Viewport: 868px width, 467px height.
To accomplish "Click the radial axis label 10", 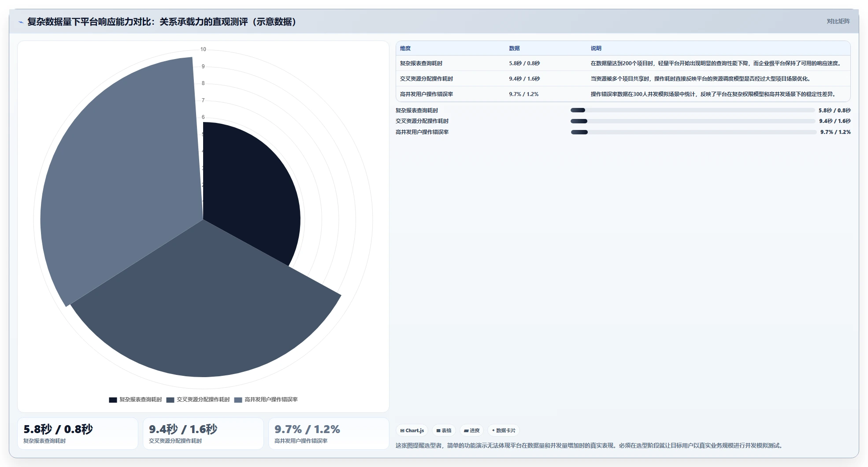I will 203,49.
